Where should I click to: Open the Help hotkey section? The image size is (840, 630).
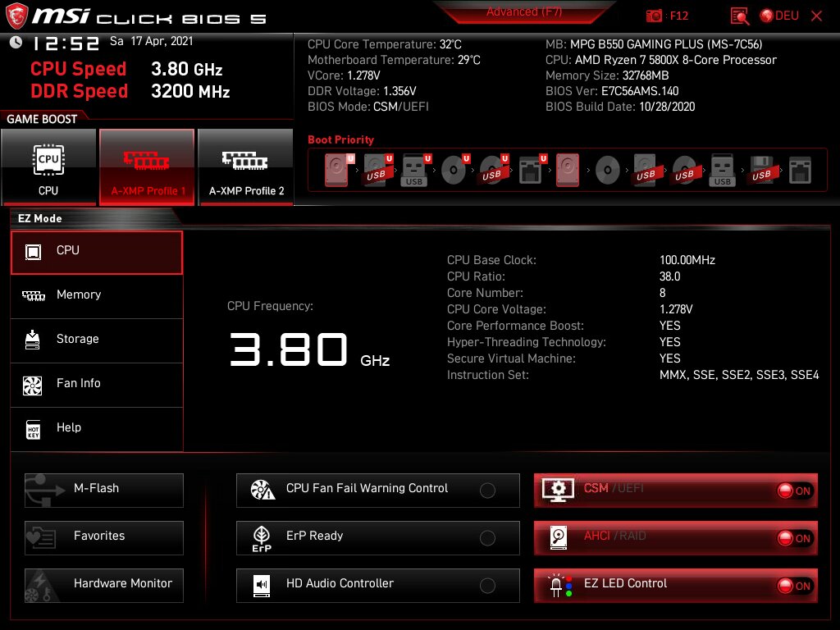coord(97,429)
